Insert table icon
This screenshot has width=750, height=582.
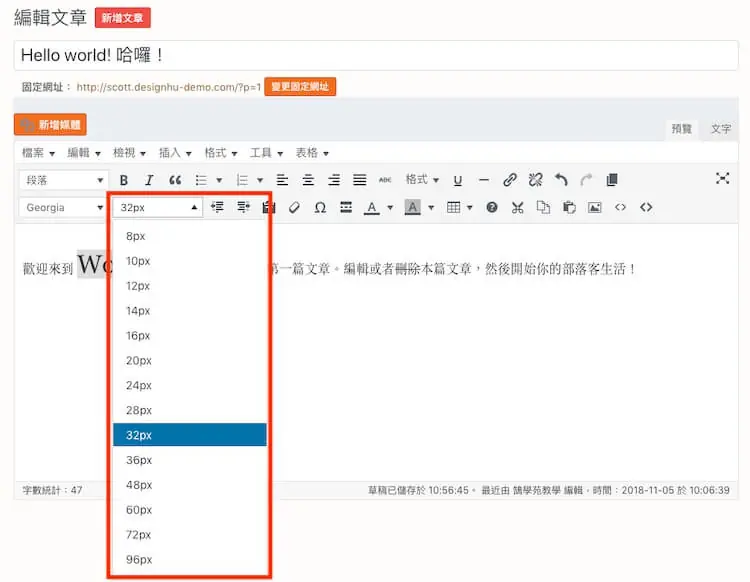[453, 207]
